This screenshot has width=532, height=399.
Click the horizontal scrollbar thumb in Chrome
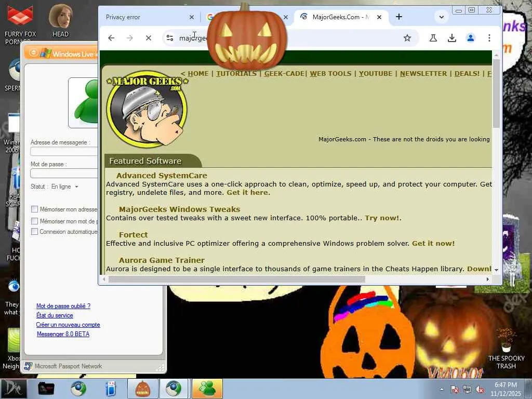tap(236, 279)
